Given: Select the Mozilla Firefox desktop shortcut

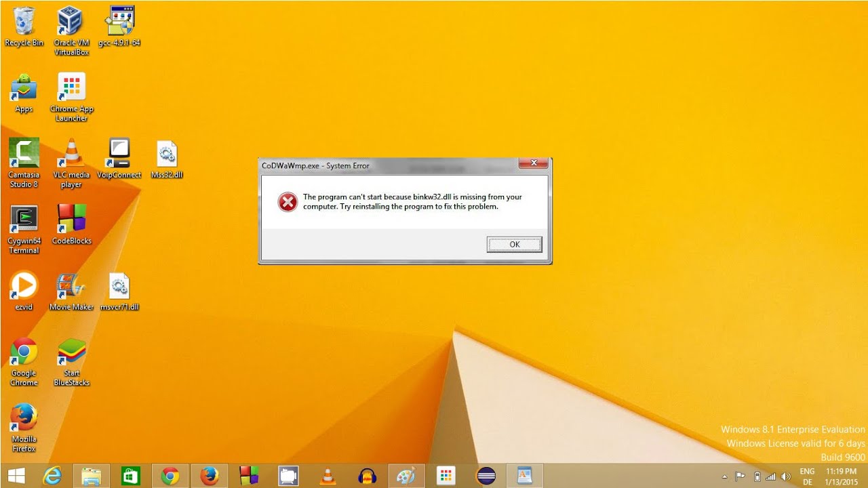Looking at the screenshot, I should click(x=24, y=428).
